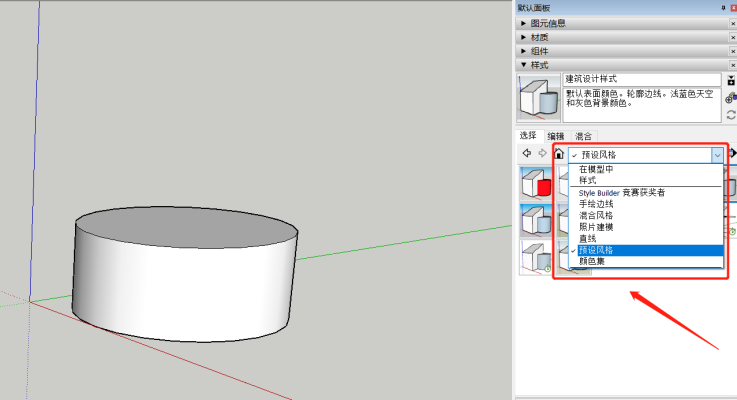
Task: Click the cylinder's top face
Action: (186, 227)
